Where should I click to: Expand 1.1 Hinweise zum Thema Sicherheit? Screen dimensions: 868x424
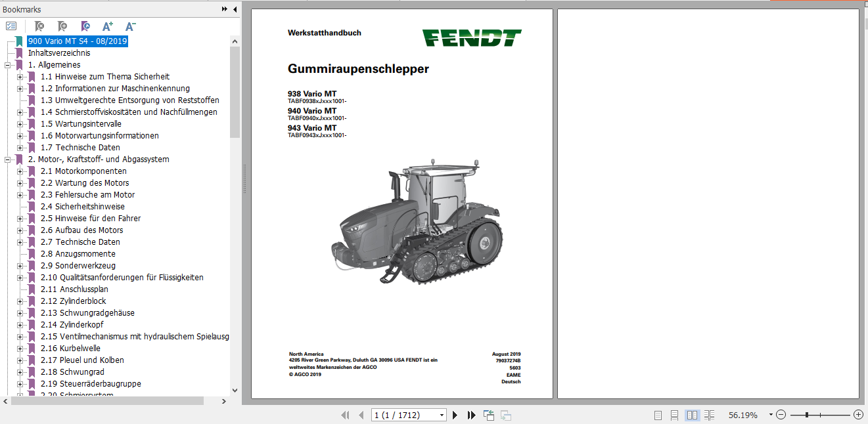pos(20,77)
